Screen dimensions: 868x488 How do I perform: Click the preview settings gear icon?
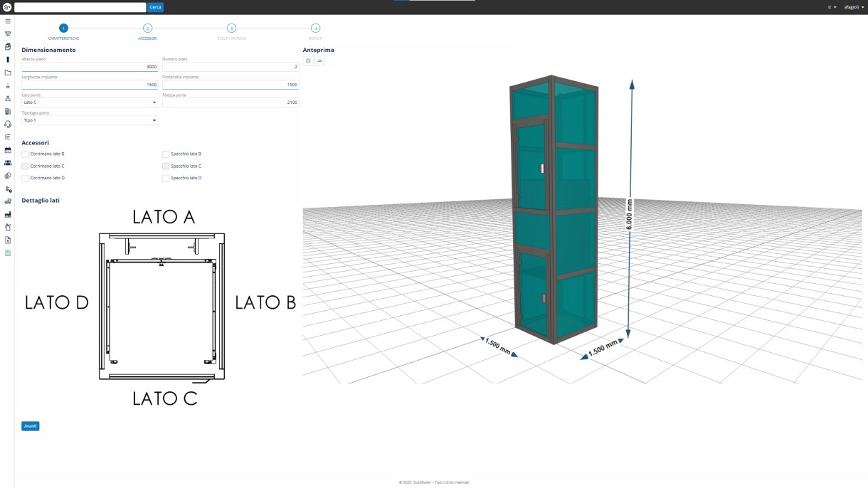[x=309, y=61]
